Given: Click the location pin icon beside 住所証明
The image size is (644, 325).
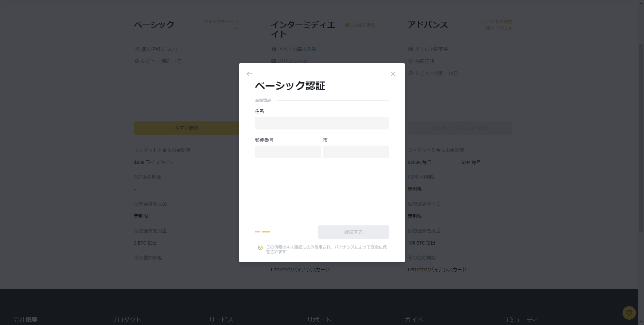Looking at the screenshot, I should [x=411, y=61].
